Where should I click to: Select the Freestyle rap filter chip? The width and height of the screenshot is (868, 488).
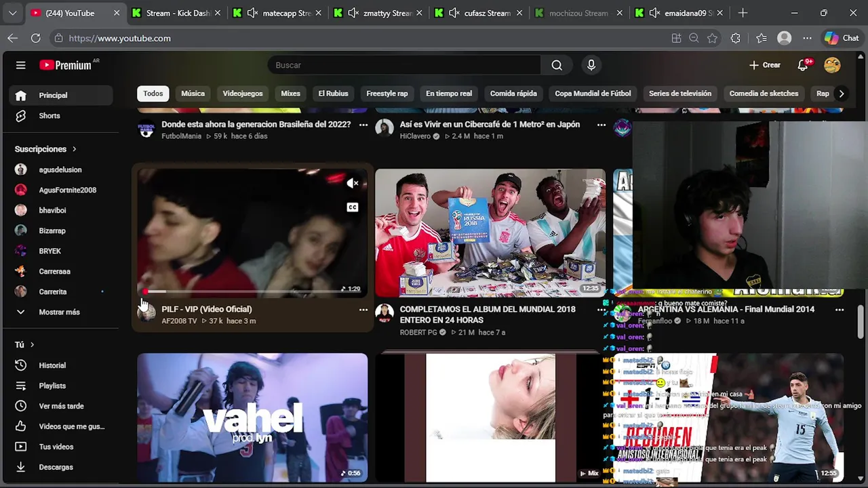pyautogui.click(x=387, y=94)
